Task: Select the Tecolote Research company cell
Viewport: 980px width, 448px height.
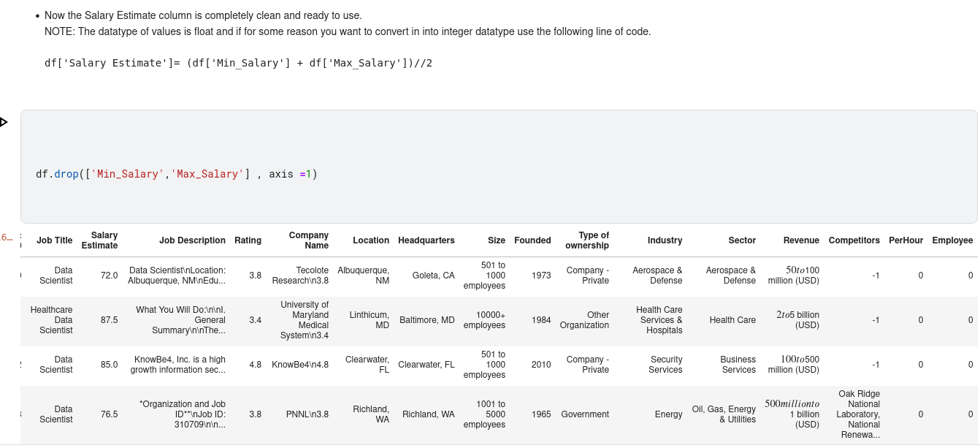Action: [x=301, y=276]
